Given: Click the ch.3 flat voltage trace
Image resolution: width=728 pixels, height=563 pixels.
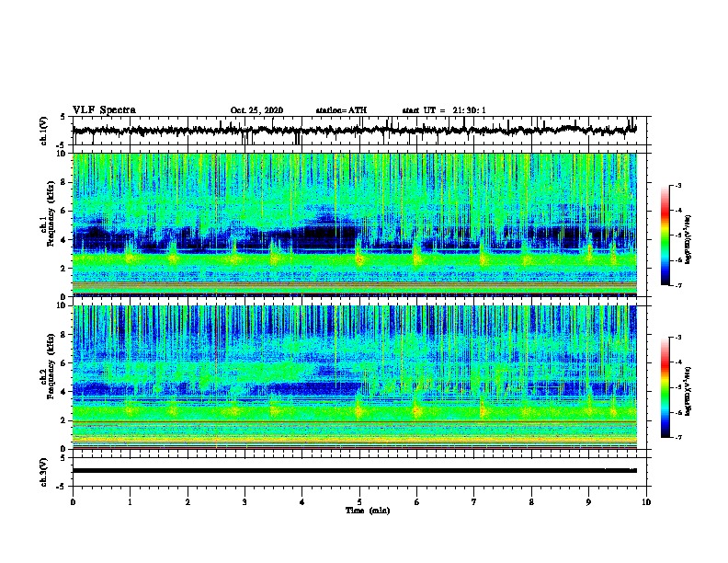Looking at the screenshot, I should 354,471.
